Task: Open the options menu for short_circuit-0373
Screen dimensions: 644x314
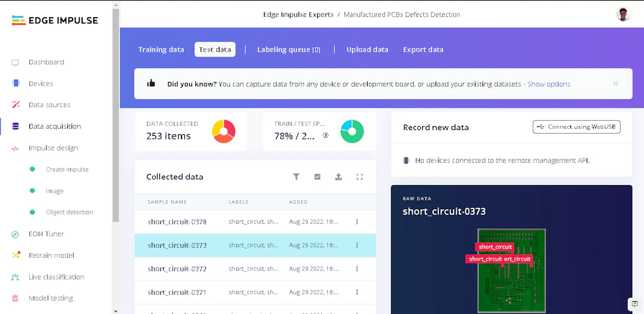Action: (357, 245)
